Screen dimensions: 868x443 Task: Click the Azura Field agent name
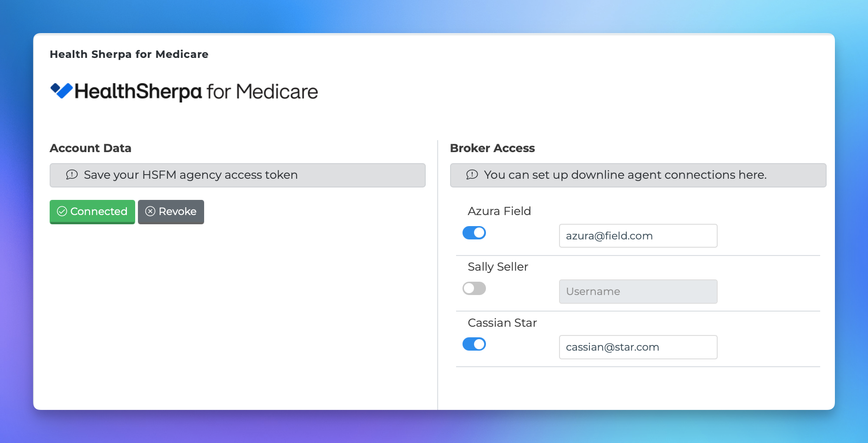(x=499, y=211)
